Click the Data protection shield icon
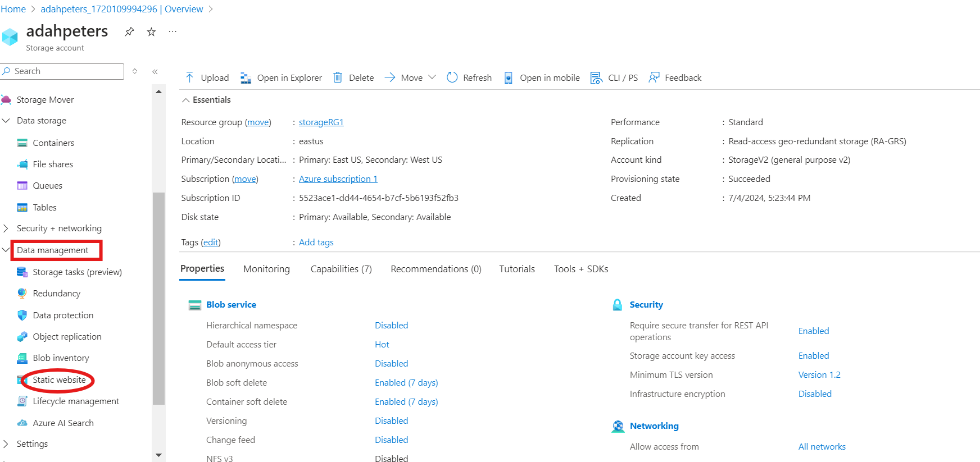 pyautogui.click(x=22, y=315)
